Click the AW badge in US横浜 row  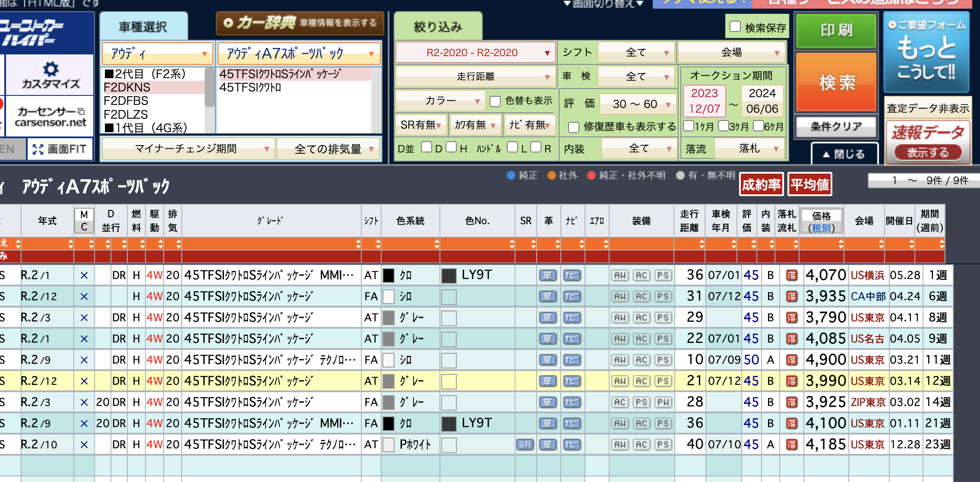[620, 275]
